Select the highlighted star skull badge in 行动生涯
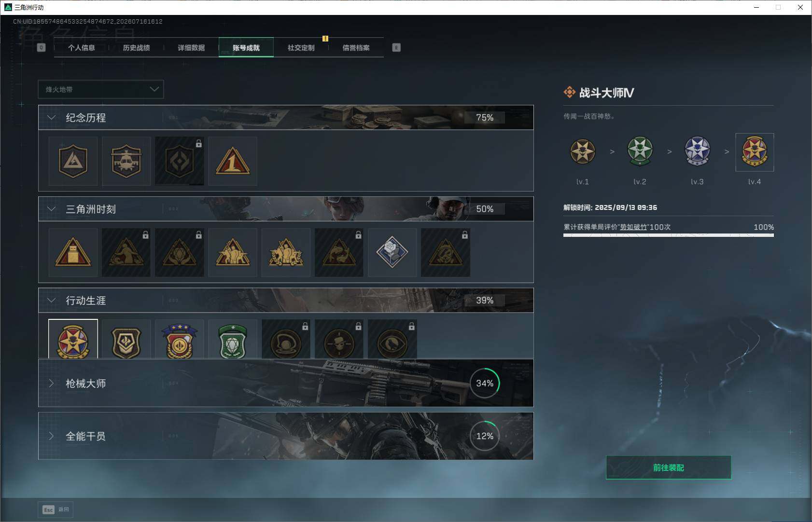The image size is (812, 522). click(x=73, y=339)
